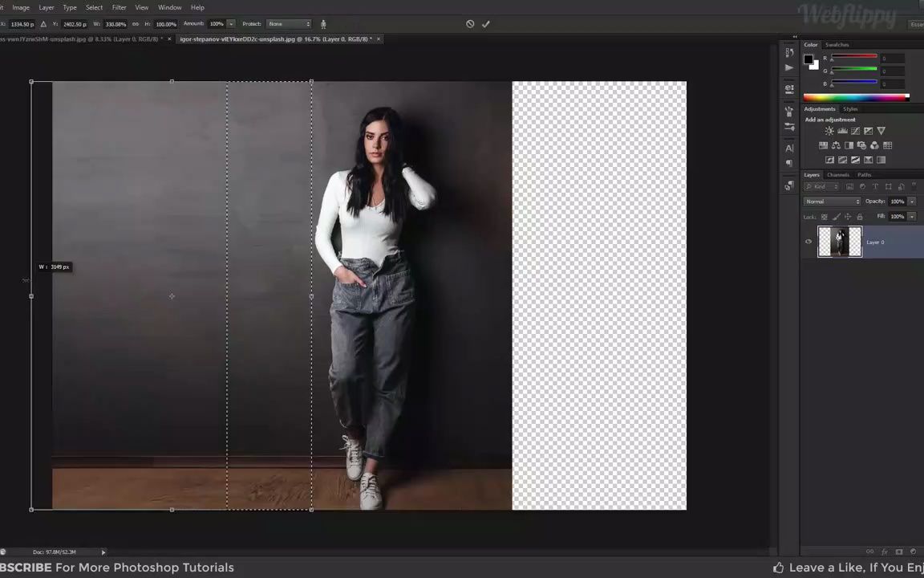
Task: Filter layers by adjustment layers icon
Action: pos(863,187)
